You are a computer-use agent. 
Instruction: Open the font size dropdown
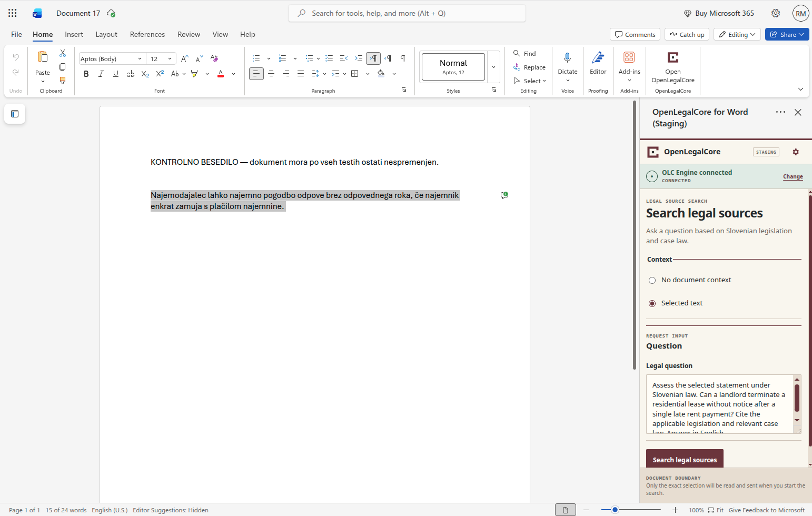pos(170,59)
